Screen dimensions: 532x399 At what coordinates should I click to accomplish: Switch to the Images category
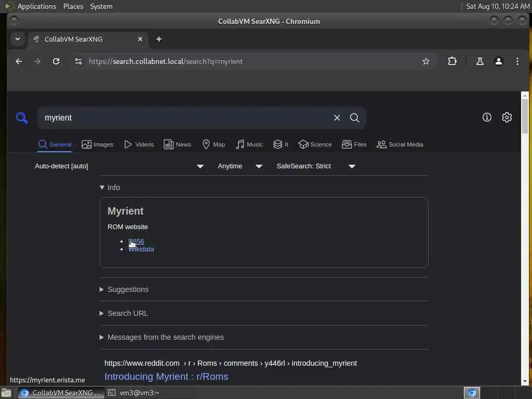[x=97, y=144]
